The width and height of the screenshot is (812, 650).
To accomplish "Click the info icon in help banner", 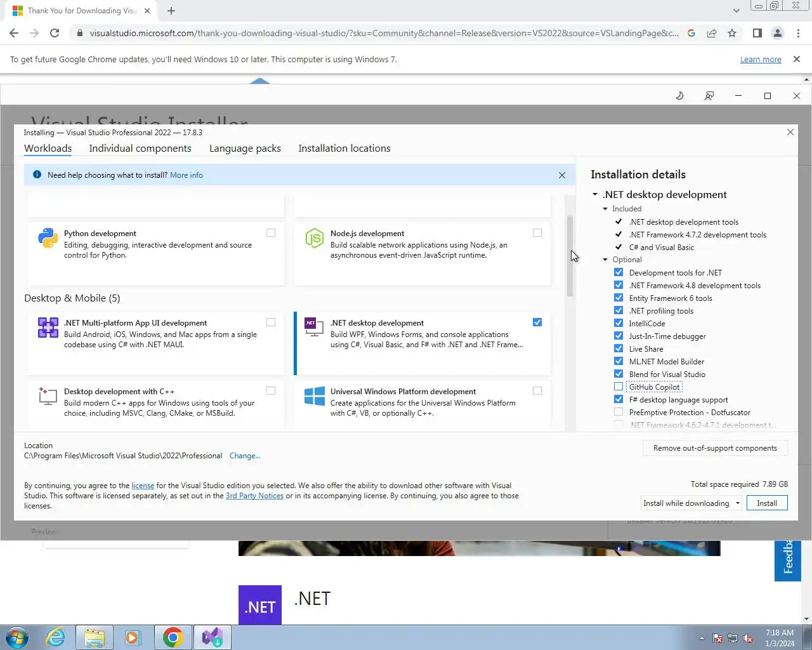I will (37, 175).
